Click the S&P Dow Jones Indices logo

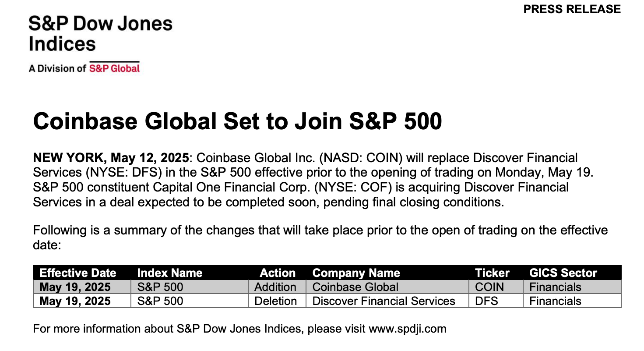point(101,34)
